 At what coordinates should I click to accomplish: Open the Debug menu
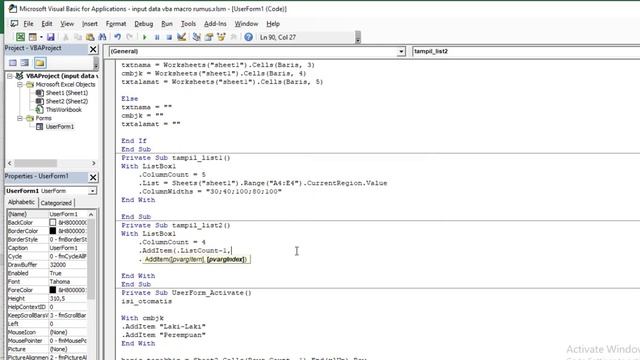(144, 24)
